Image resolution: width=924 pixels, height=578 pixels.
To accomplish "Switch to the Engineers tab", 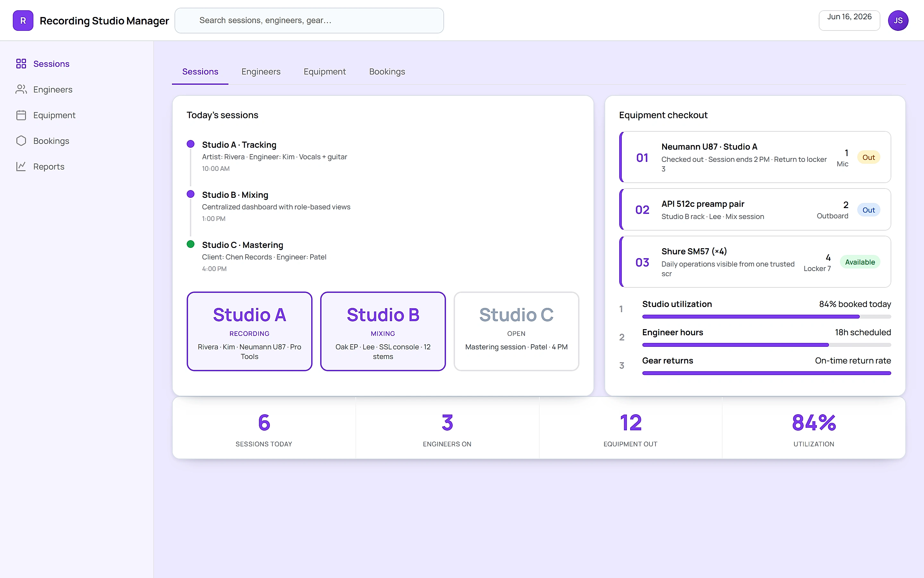I will click(261, 72).
